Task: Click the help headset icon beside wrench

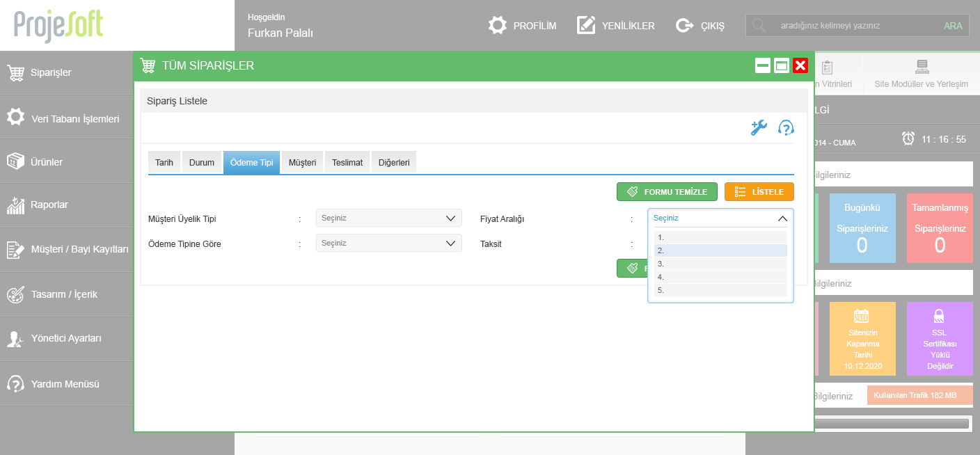Action: [x=786, y=127]
